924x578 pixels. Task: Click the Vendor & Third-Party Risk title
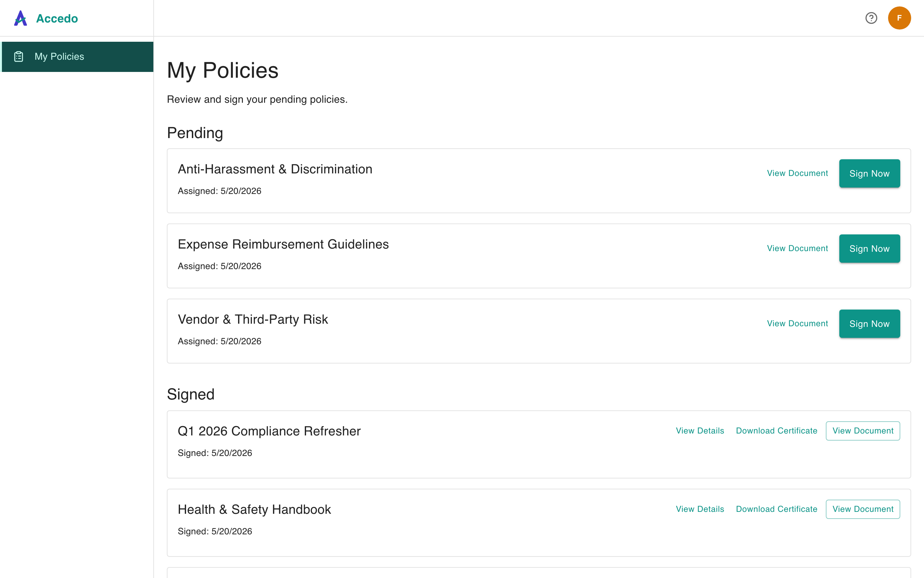pos(253,320)
